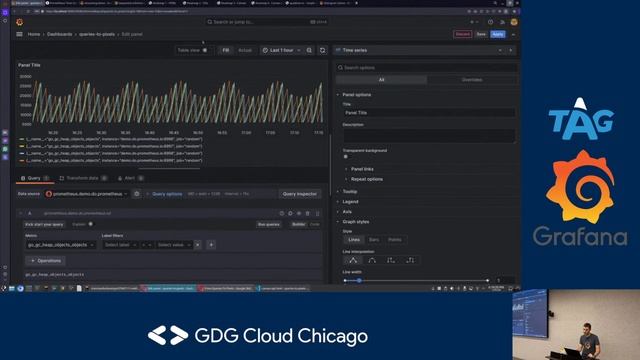Image resolution: width=640 pixels, height=360 pixels.
Task: Collapse the options pane arrow icon
Action: 511,50
